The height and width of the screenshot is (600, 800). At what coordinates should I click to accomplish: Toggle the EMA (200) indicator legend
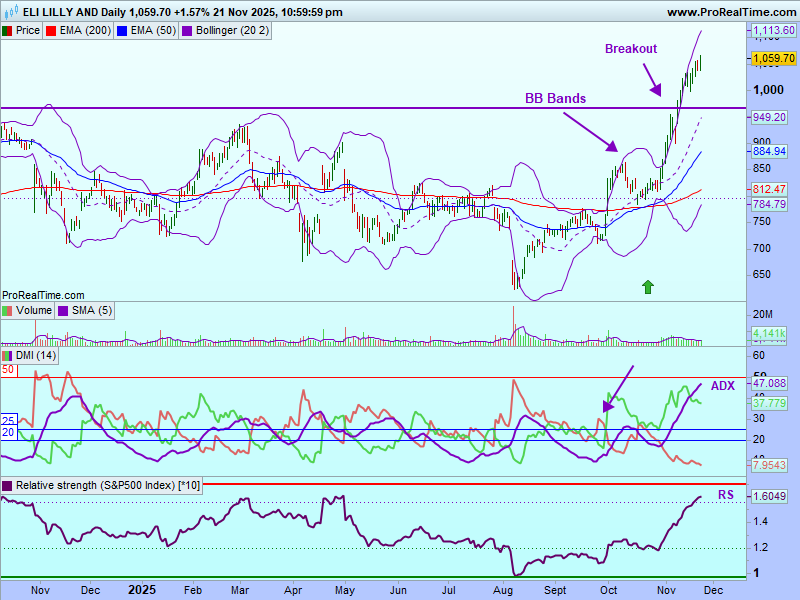coord(78,31)
